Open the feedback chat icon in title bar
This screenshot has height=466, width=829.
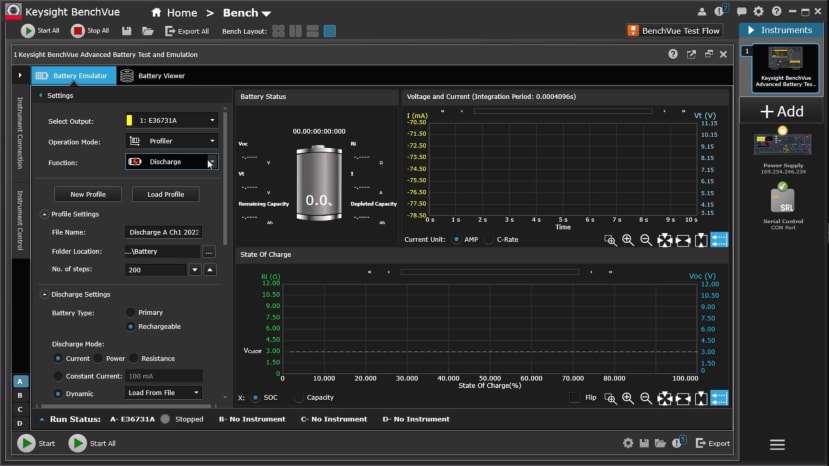pos(741,11)
